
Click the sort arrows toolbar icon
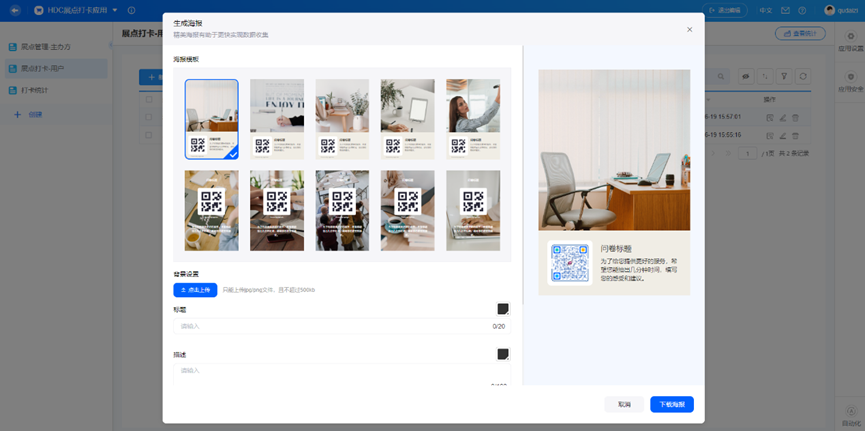coord(765,76)
